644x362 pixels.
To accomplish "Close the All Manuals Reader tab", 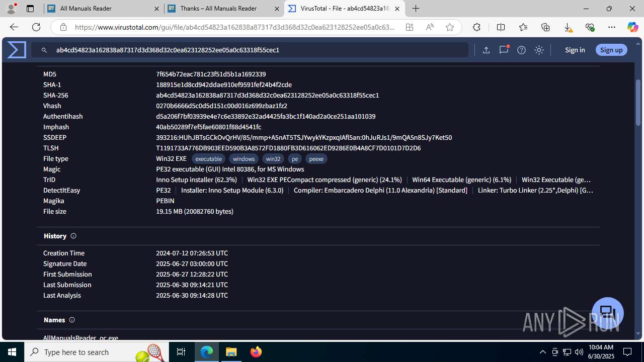I will (156, 9).
